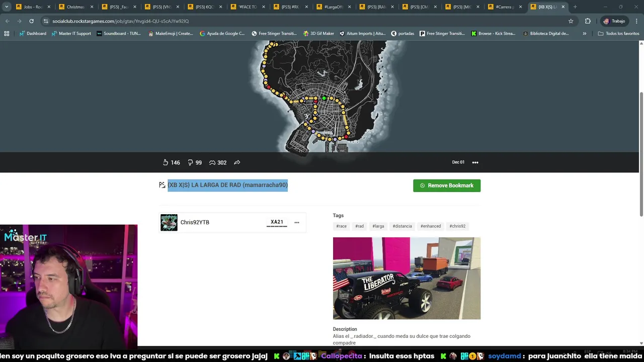Image resolution: width=644 pixels, height=362 pixels.
Task: Open Chris92YTB creator profile
Action: 195,222
